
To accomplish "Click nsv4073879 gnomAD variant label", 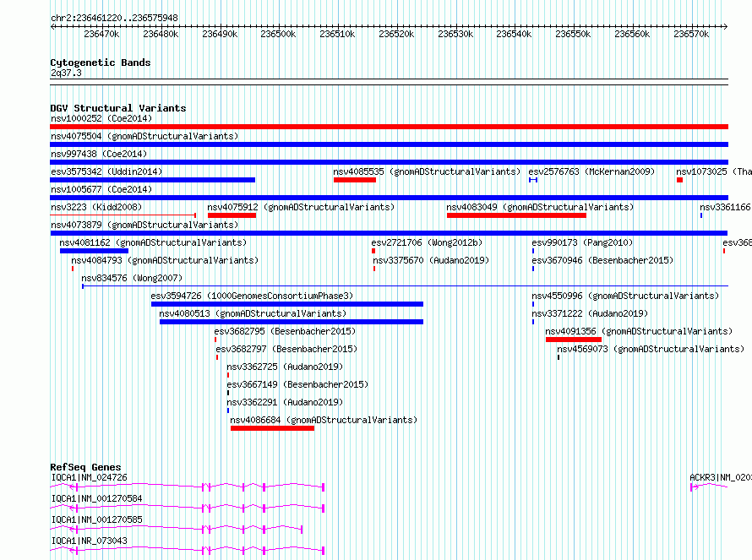I will pos(144,225).
